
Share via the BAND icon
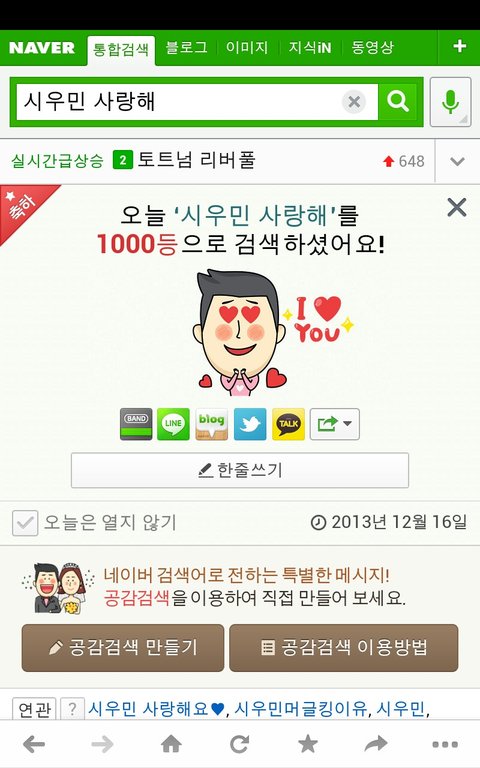[136, 424]
